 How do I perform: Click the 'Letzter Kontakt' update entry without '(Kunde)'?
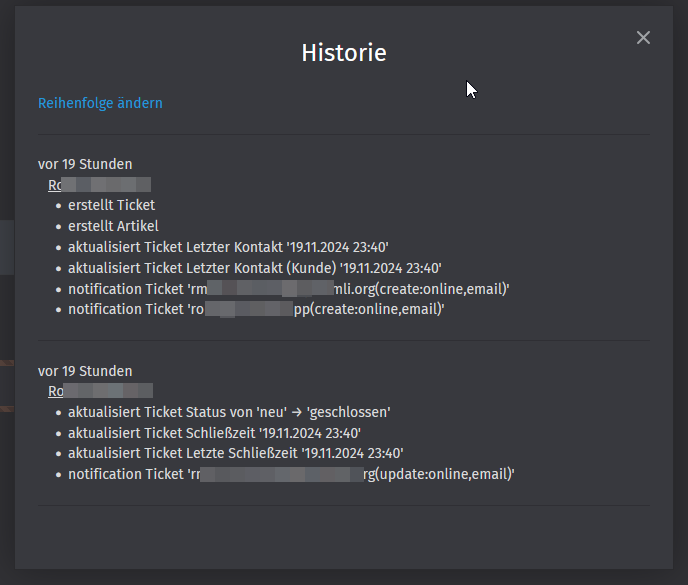point(227,247)
